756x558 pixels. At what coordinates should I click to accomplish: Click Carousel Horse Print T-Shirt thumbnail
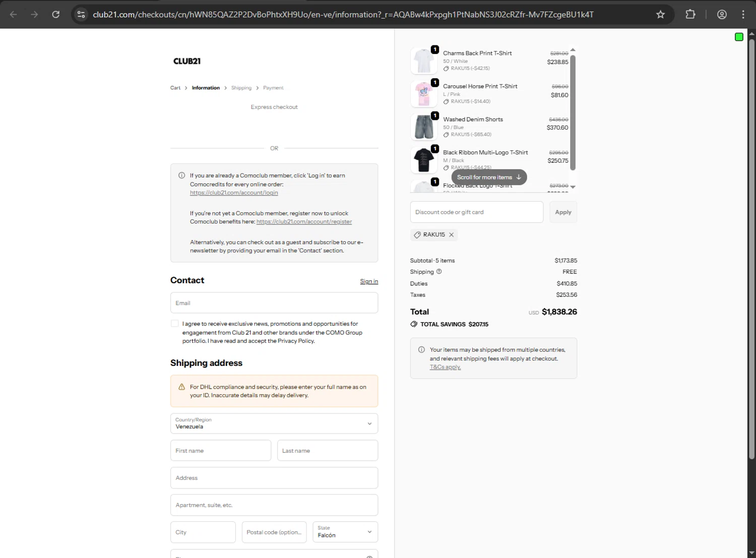[x=424, y=94]
